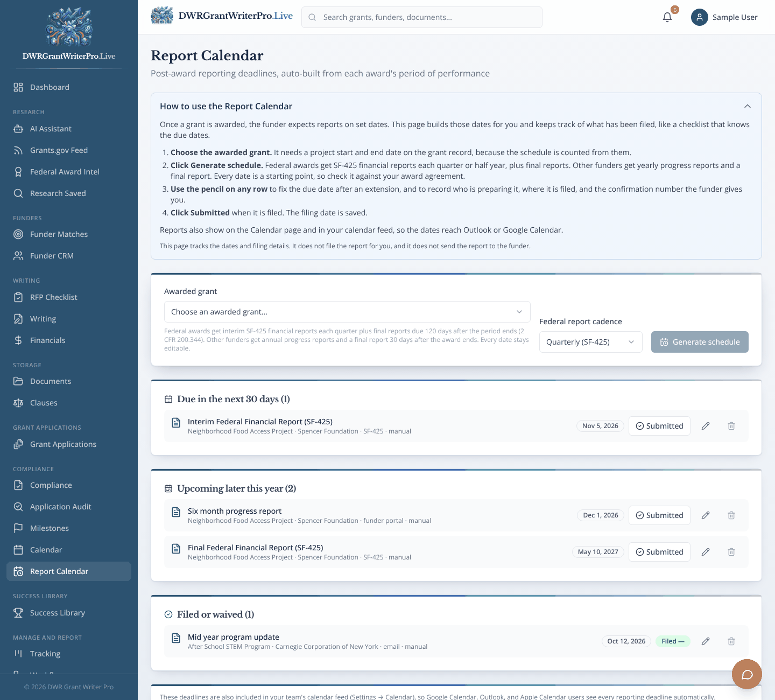Click the Generate schedule button
The width and height of the screenshot is (775, 700).
point(700,342)
